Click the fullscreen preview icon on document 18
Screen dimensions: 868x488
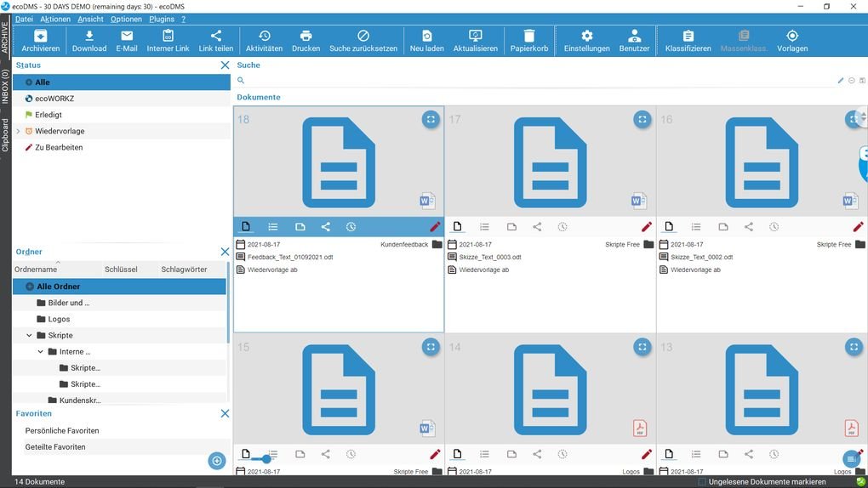pyautogui.click(x=431, y=120)
